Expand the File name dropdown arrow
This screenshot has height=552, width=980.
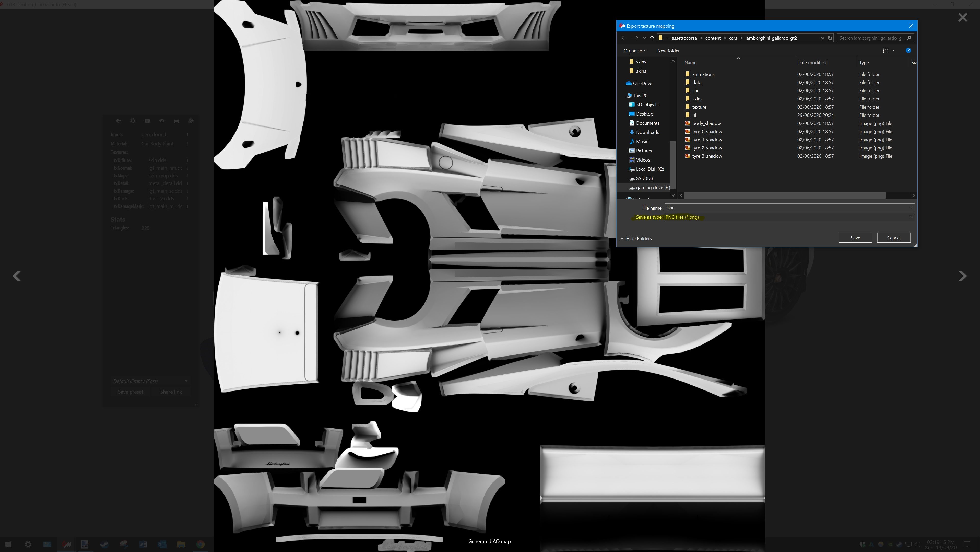912,208
